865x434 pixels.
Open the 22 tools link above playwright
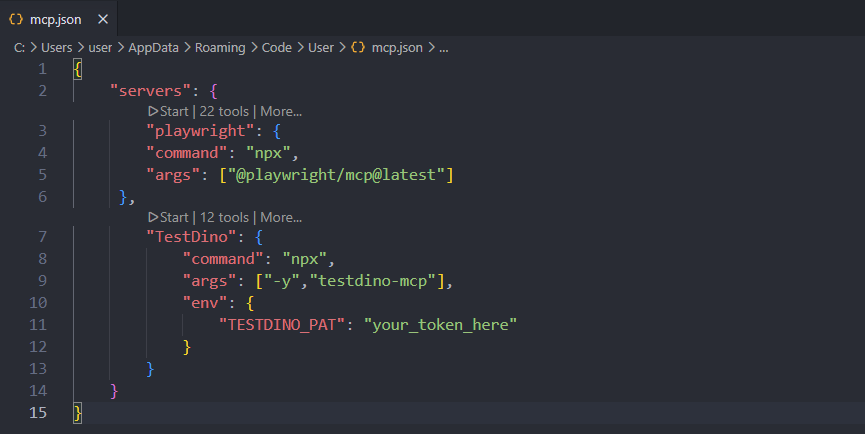point(225,111)
